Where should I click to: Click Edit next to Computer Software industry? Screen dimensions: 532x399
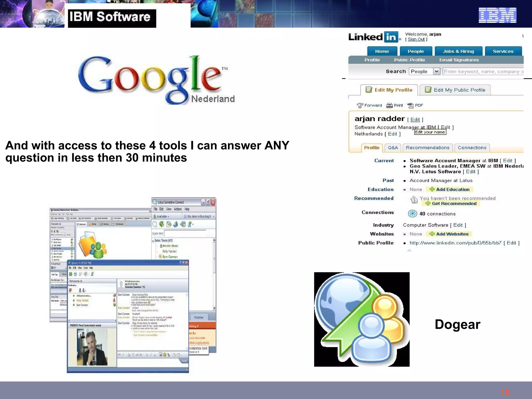pyautogui.click(x=458, y=225)
